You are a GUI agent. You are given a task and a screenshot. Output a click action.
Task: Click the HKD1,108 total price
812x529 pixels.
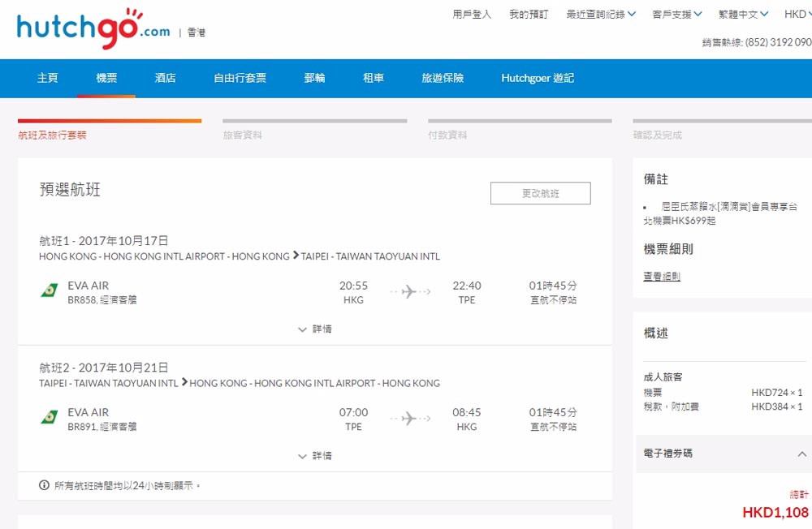point(775,513)
